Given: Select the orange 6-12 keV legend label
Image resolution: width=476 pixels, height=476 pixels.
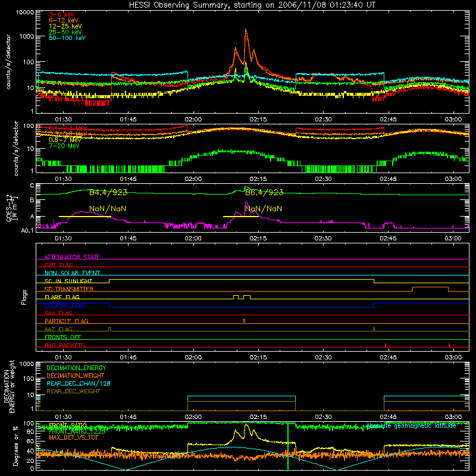Looking at the screenshot, I should (64, 20).
